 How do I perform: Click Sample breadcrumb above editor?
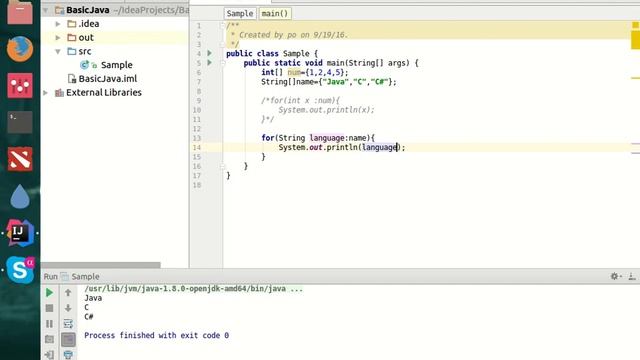tap(240, 13)
